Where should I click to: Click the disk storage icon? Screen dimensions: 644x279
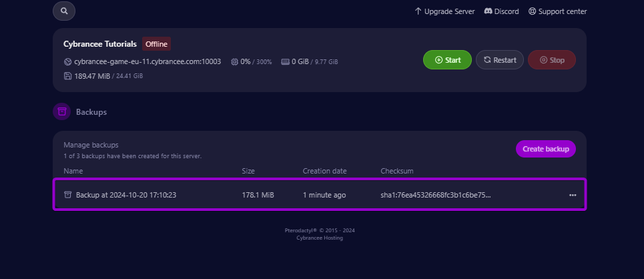[x=68, y=76]
